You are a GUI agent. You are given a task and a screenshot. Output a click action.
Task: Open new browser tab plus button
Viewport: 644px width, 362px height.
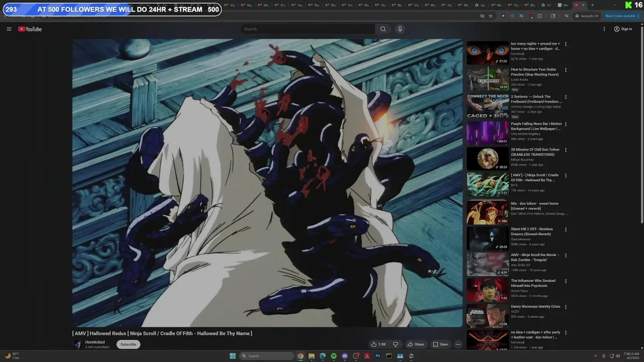[x=592, y=5]
